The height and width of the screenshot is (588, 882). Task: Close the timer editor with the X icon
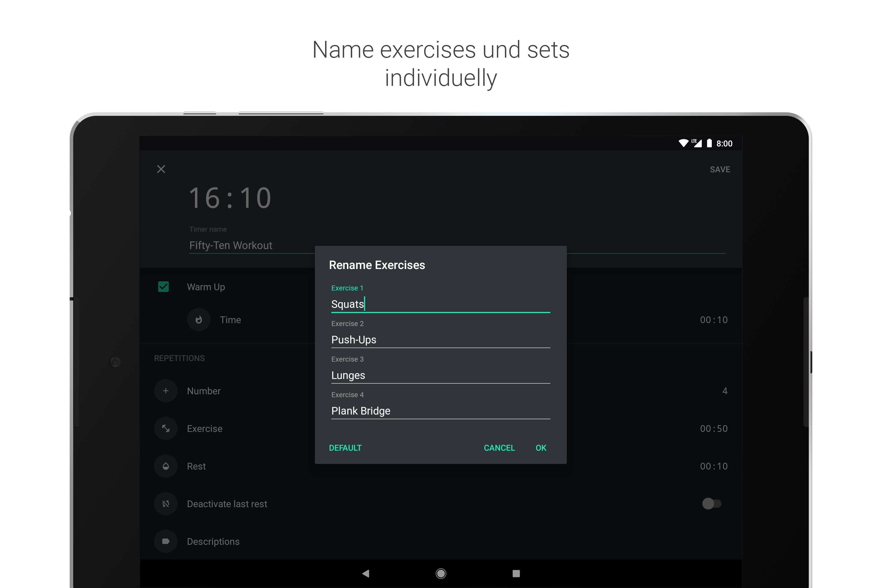pyautogui.click(x=161, y=169)
